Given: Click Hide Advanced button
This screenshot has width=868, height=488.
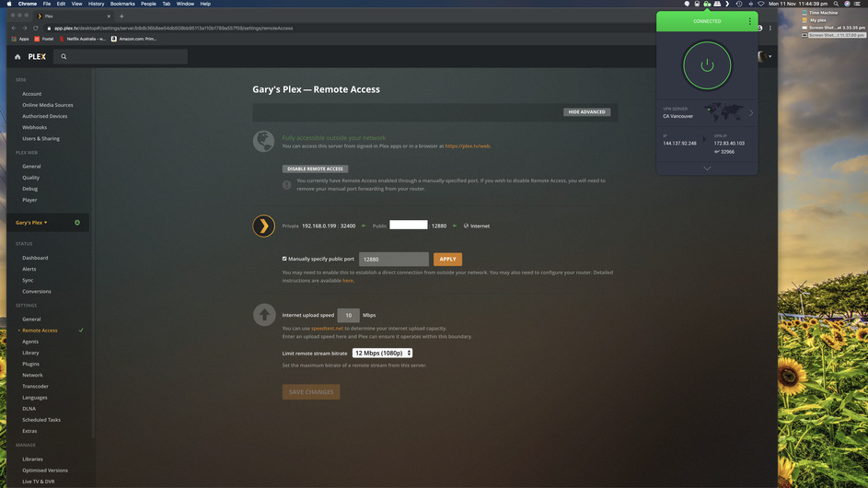Looking at the screenshot, I should [586, 112].
